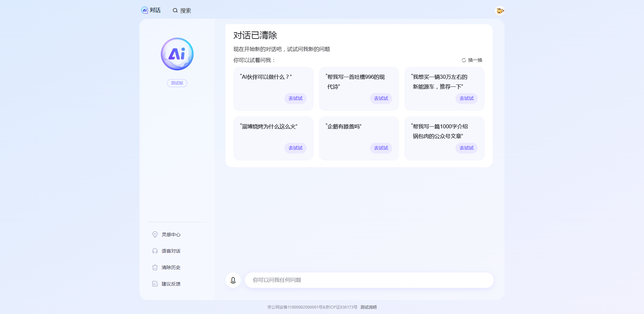Click the 语音对话 headphone icon
The height and width of the screenshot is (314, 644).
(x=155, y=251)
